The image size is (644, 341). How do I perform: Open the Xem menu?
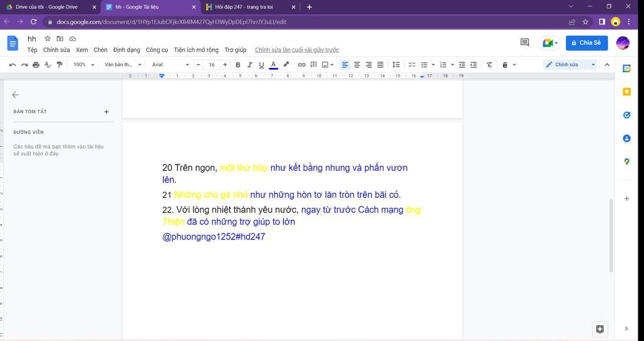pos(82,50)
